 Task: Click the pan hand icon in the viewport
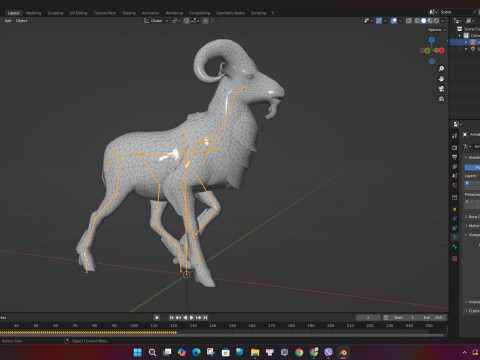(x=441, y=79)
